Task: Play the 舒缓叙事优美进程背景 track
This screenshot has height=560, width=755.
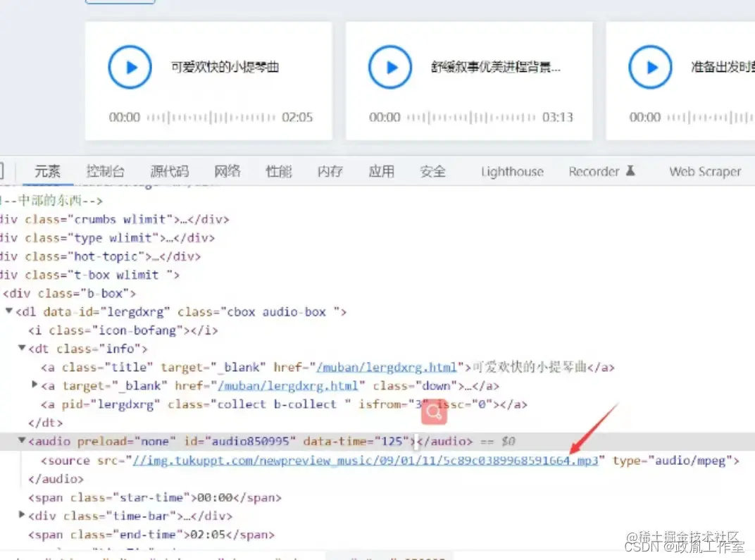Action: (x=390, y=67)
